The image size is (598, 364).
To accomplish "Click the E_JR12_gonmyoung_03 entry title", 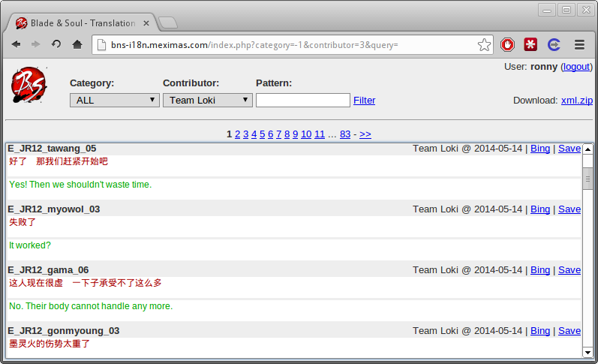I will [63, 330].
